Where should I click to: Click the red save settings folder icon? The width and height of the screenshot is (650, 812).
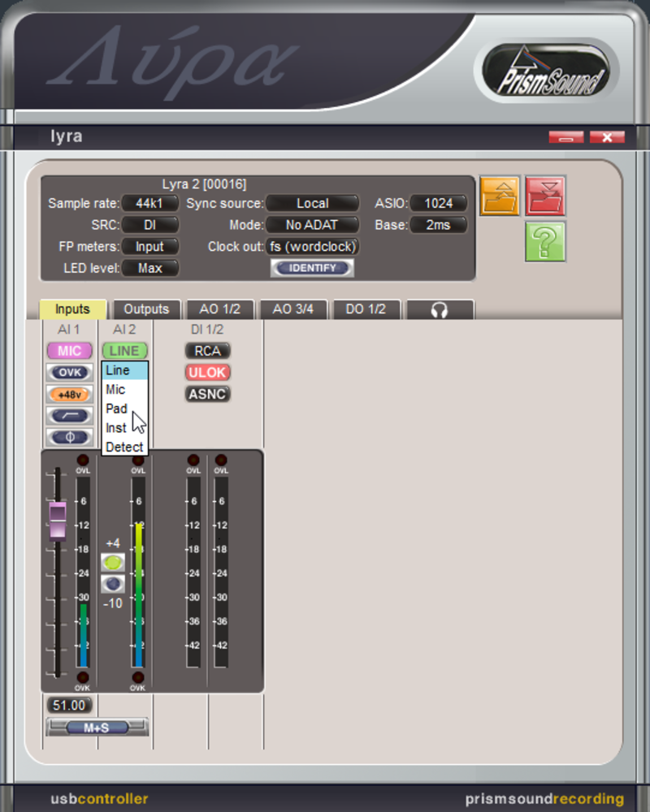coord(545,196)
